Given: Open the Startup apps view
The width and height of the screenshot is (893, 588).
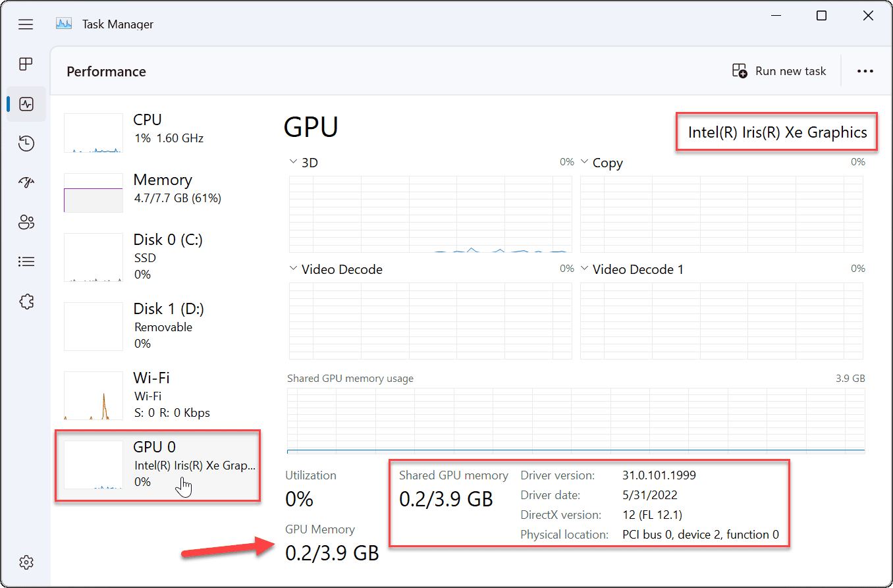Looking at the screenshot, I should coord(26,182).
